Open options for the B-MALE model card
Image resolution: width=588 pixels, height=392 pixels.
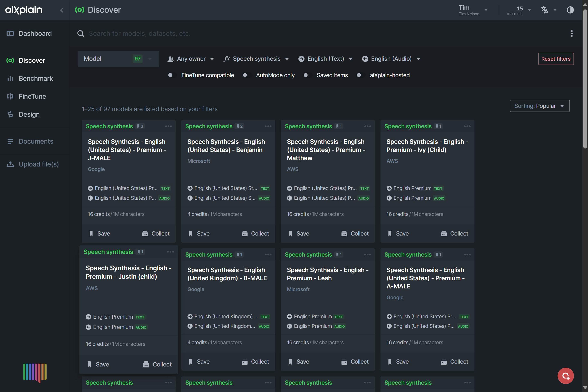tap(268, 255)
